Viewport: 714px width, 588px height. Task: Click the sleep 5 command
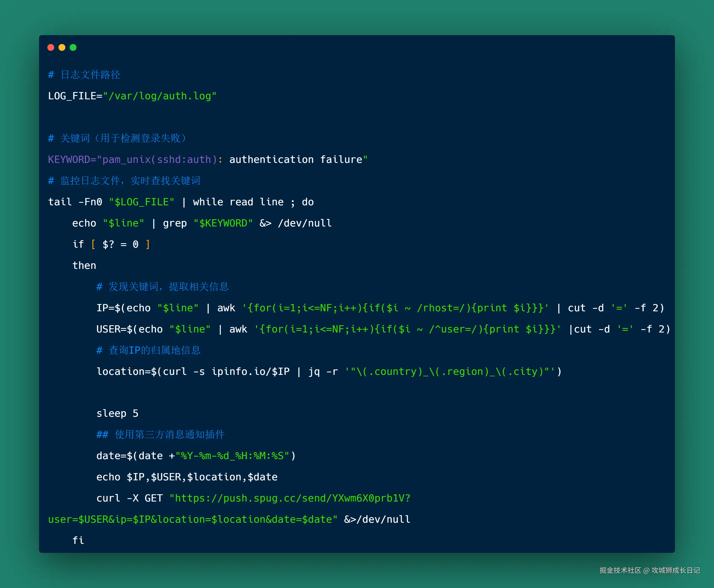[117, 414]
